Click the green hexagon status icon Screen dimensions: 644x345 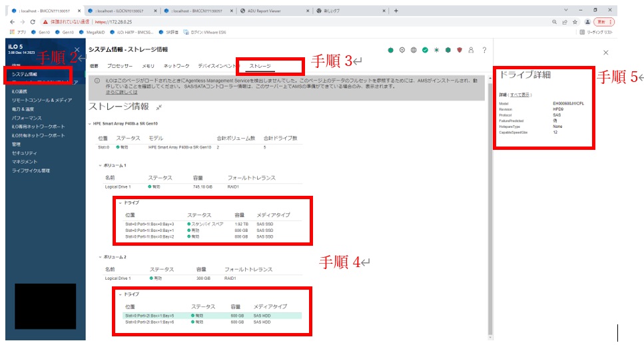pyautogui.click(x=448, y=50)
